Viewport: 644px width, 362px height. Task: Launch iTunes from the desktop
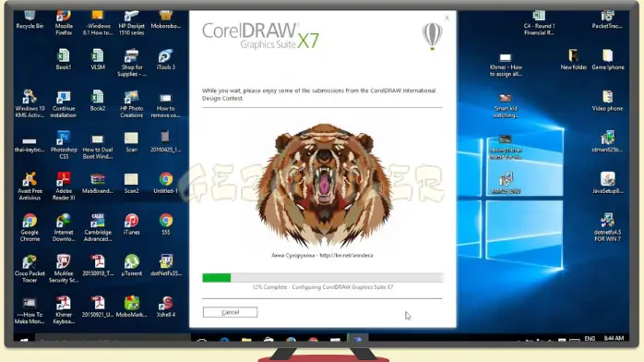131,224
